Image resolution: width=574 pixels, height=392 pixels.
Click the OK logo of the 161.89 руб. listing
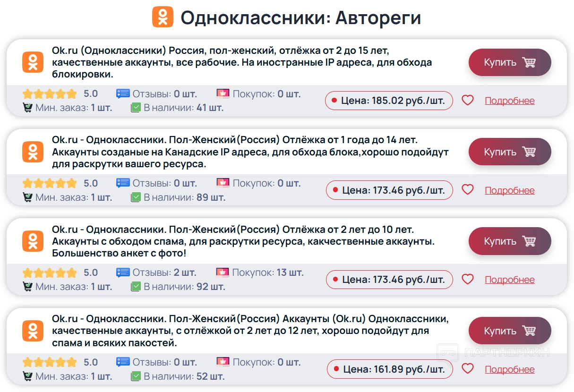click(33, 331)
